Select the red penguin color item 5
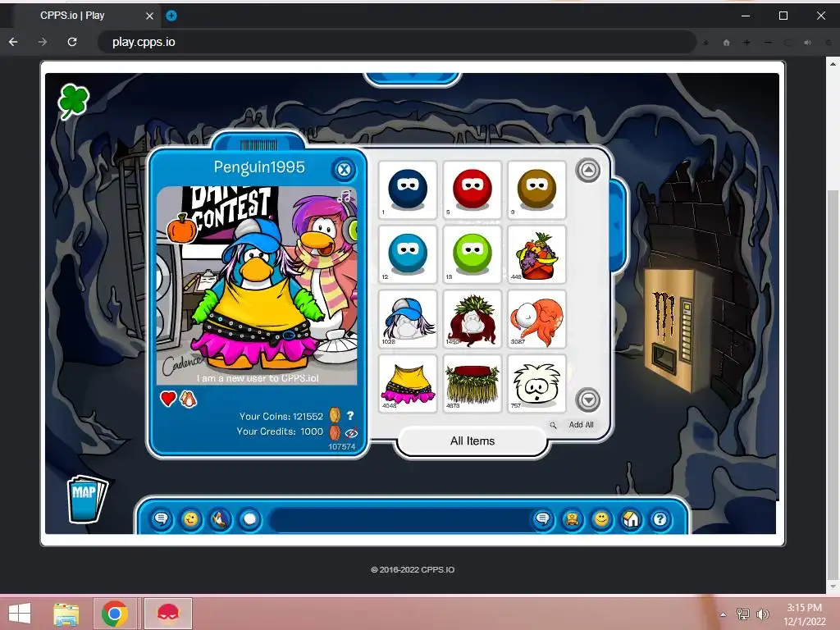840x630 pixels. coord(472,189)
